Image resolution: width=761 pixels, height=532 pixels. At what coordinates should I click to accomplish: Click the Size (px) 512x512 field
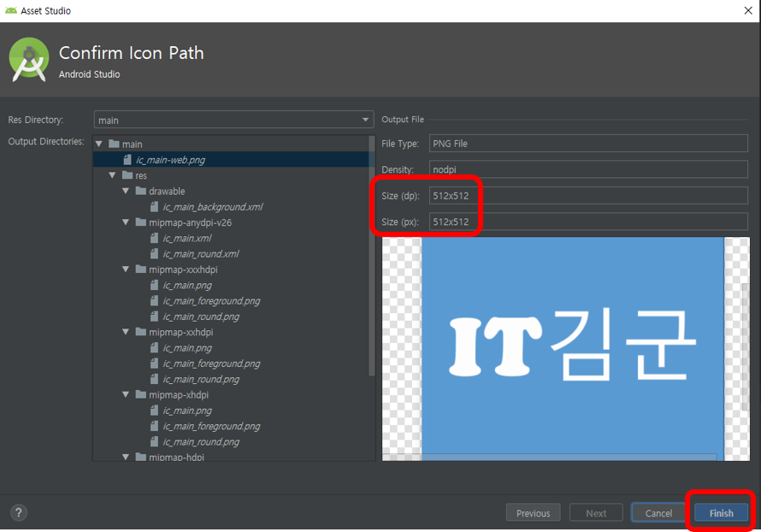pos(588,222)
